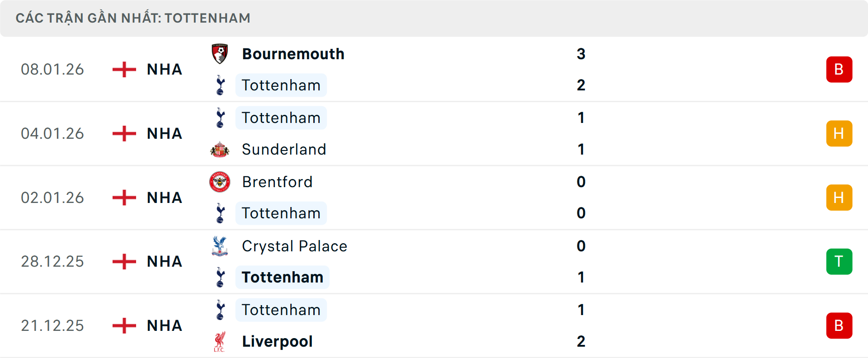Click the date 28.12.25
The image size is (868, 358).
point(52,261)
